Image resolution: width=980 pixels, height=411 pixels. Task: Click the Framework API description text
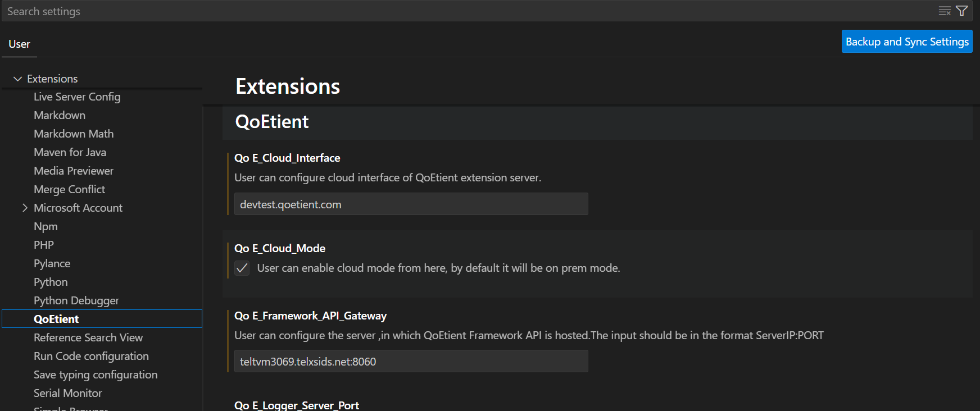point(529,335)
